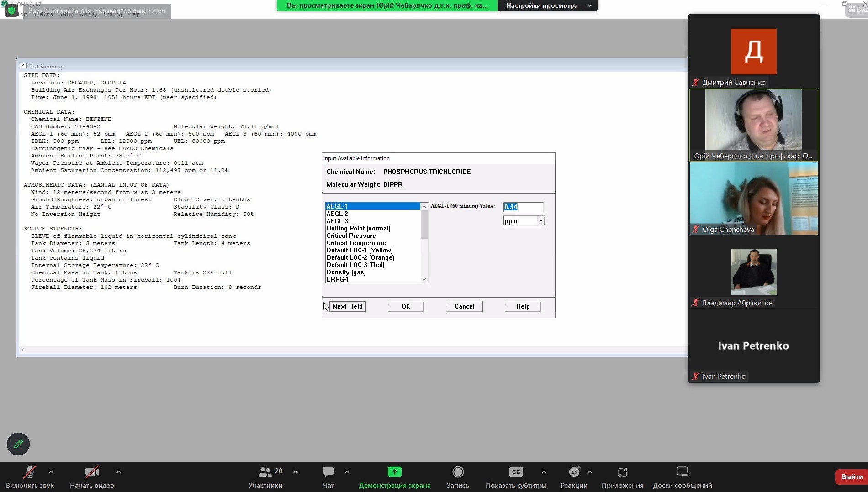This screenshot has height=492, width=868.
Task: Expand caret next to Чат
Action: [347, 472]
